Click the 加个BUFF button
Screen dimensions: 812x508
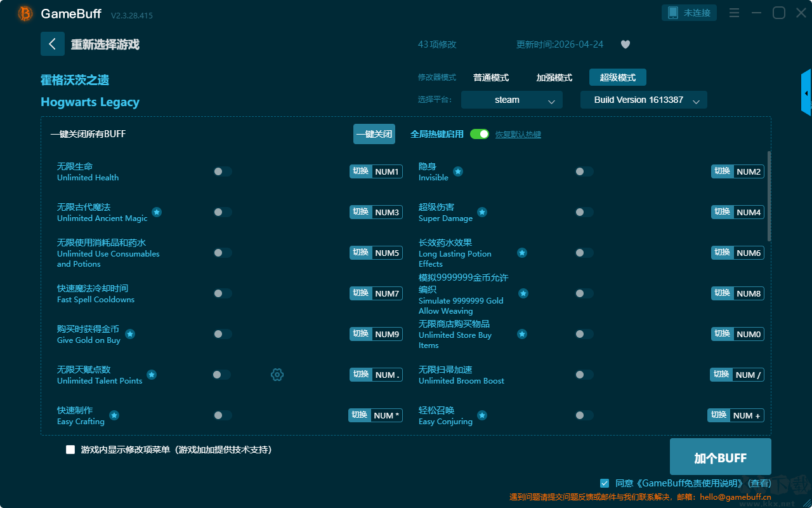[x=721, y=457]
